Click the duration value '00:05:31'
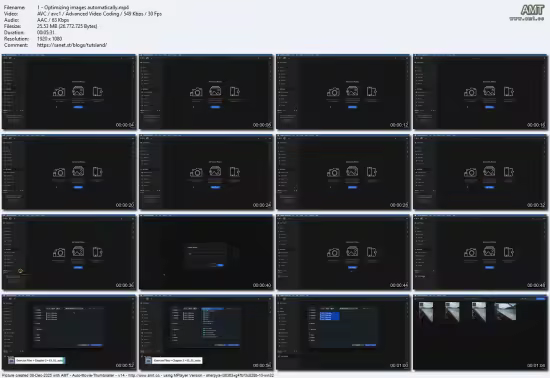The height and width of the screenshot is (378, 550). pos(46,33)
